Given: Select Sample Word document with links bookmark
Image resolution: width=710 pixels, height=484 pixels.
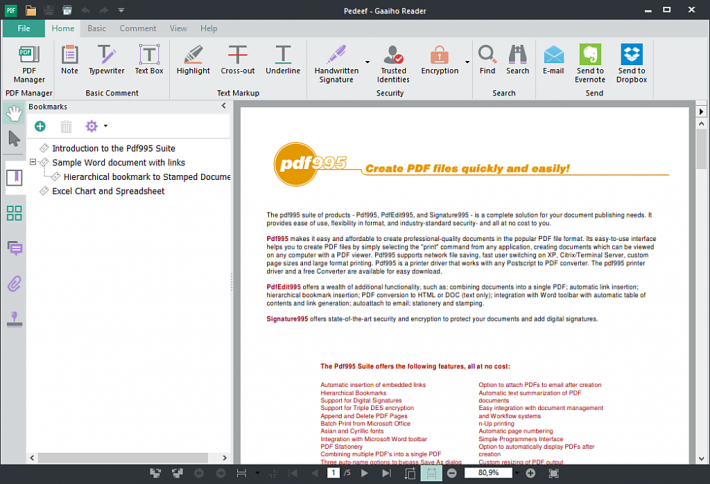Looking at the screenshot, I should (x=119, y=162).
